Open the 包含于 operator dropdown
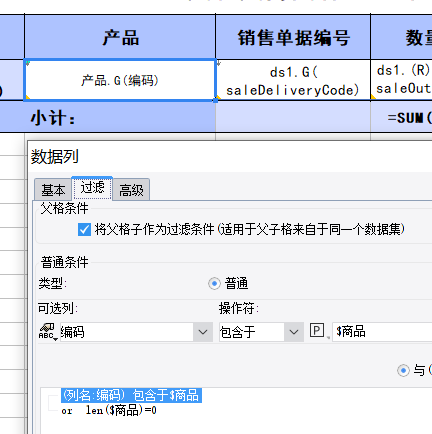 294,332
